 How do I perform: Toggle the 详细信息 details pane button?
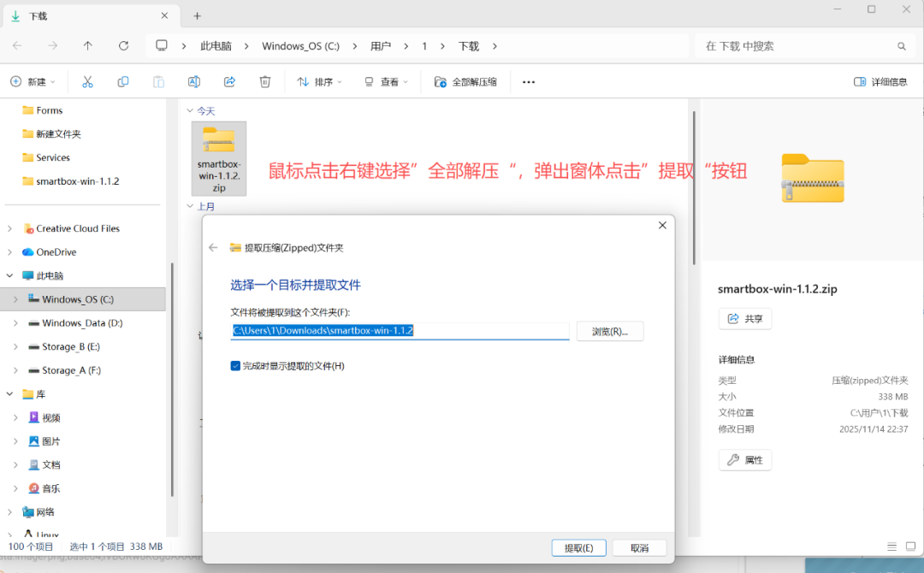click(880, 82)
